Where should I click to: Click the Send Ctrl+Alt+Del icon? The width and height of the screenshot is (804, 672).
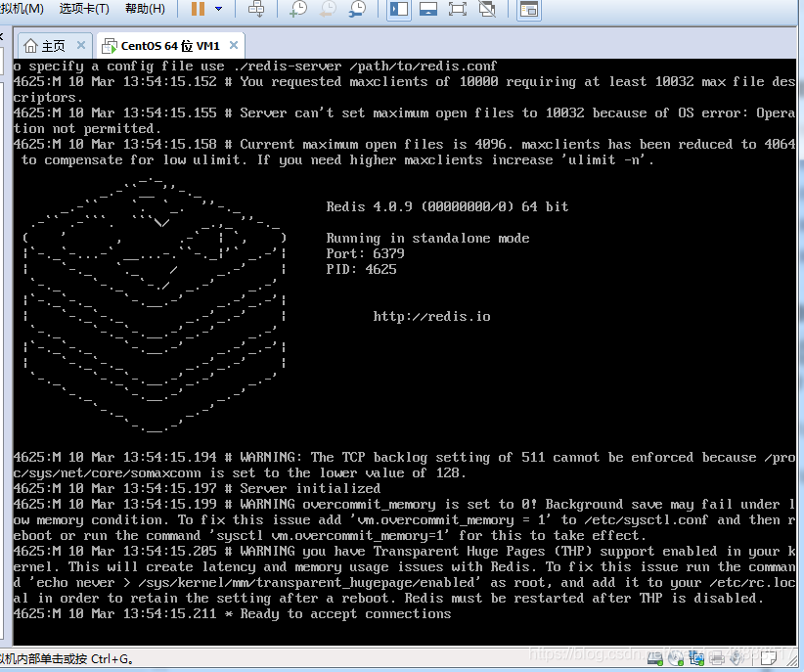pyautogui.click(x=256, y=9)
